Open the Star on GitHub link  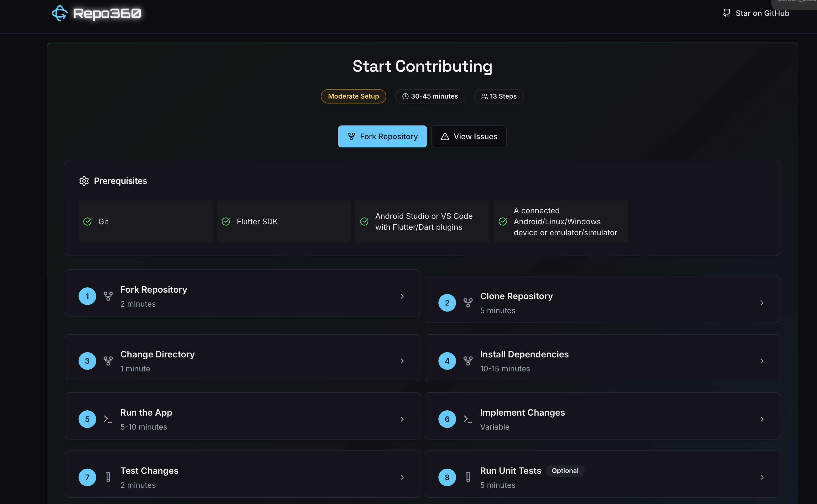click(762, 13)
